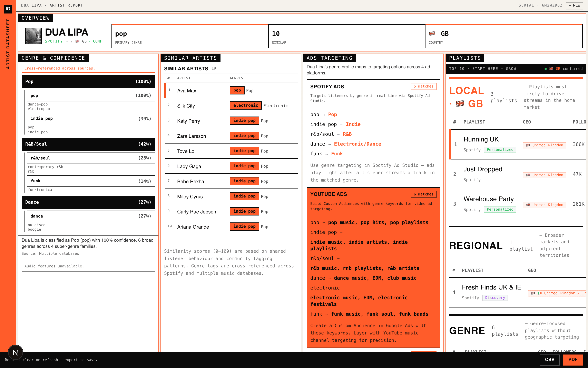Click the Primary Genre pop card
This screenshot has height=368, width=588.
tap(190, 36)
